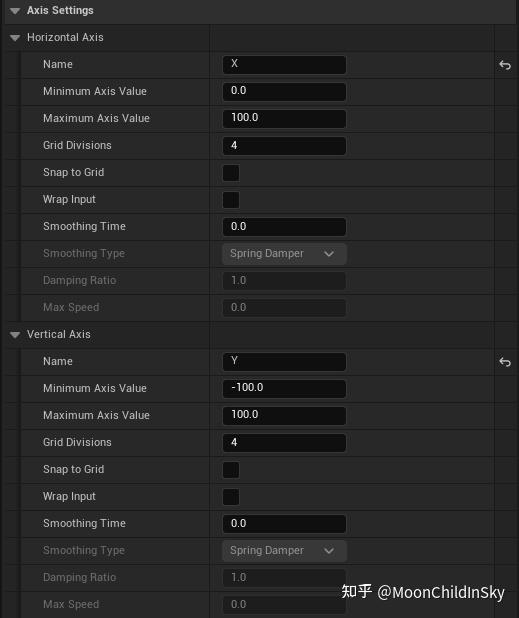Collapse the Axis Settings section
519x618 pixels.
pyautogui.click(x=15, y=11)
